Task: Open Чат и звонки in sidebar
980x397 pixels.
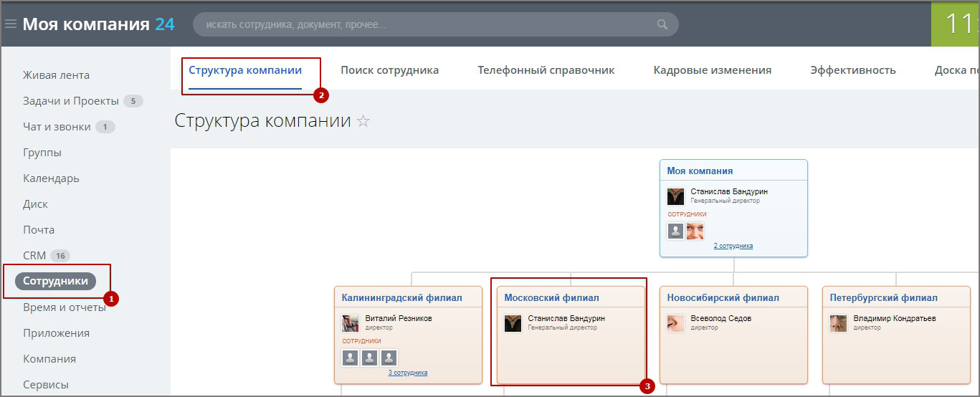Action: point(57,127)
